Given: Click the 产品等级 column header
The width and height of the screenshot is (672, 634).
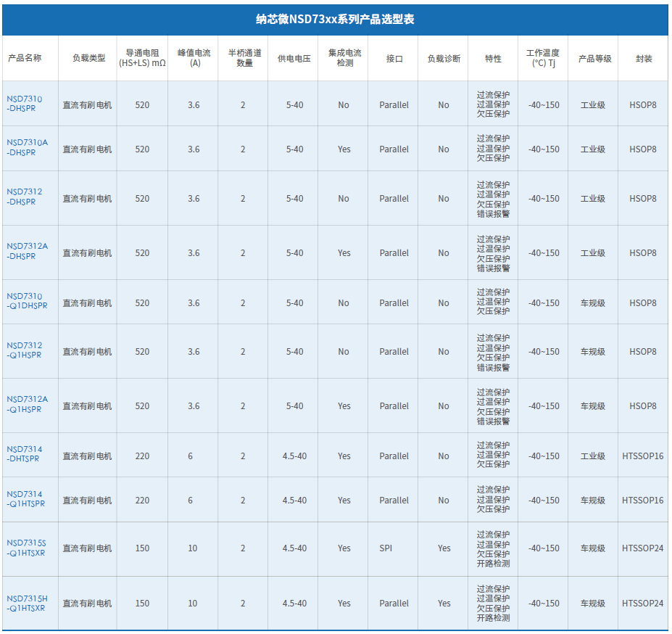Looking at the screenshot, I should (595, 58).
